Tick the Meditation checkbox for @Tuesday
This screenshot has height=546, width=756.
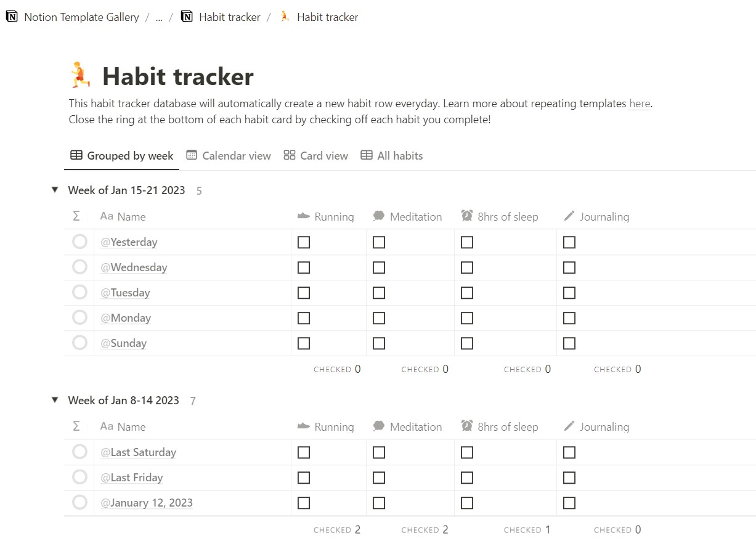coord(379,293)
